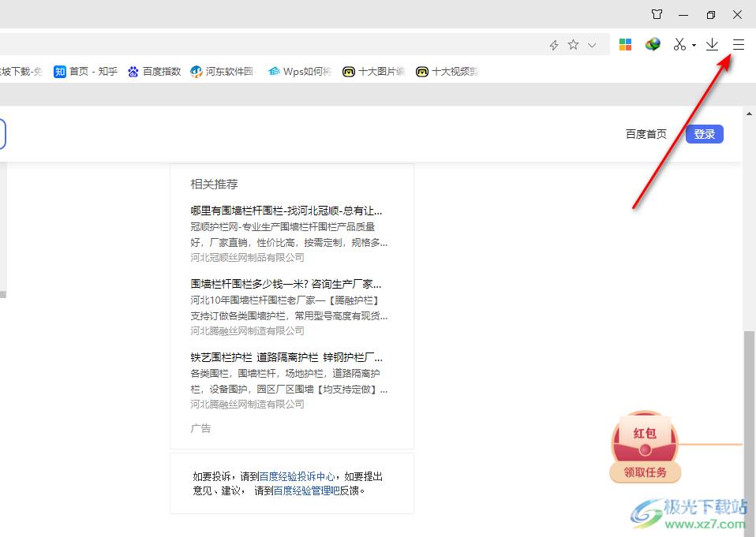Open the 十大图片 bookmark
Viewport: 756px width, 537px height.
[374, 72]
